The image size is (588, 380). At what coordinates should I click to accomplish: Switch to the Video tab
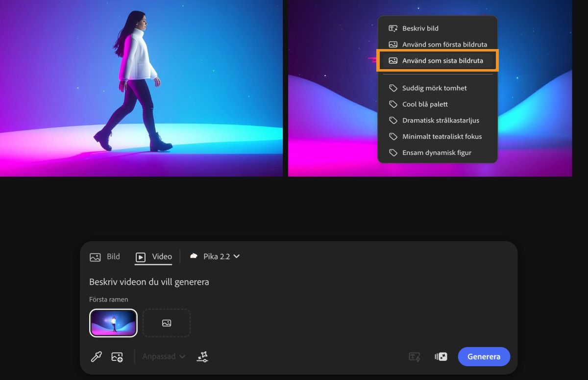(154, 257)
